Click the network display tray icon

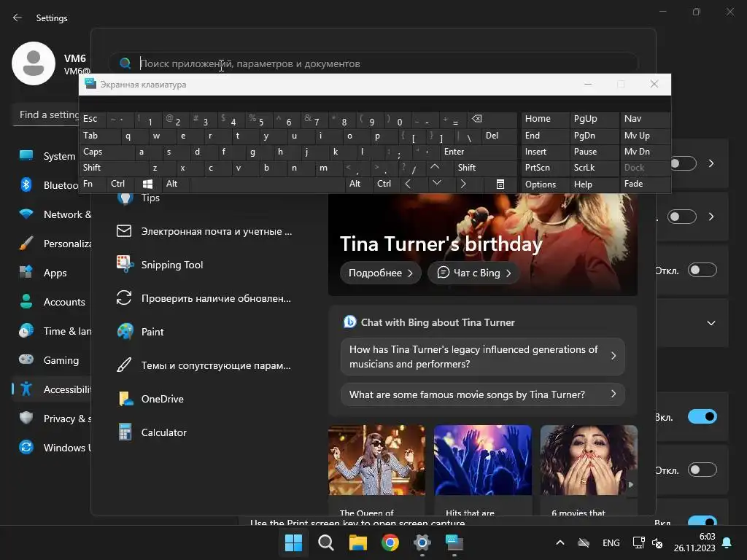point(638,542)
